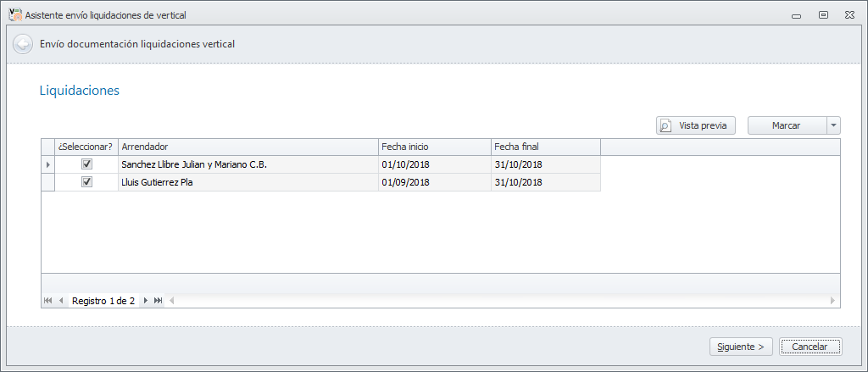Uncheck Sanchez Llibre Julian y Mariano checkbox
Screen dimensions: 868x372
tap(86, 164)
